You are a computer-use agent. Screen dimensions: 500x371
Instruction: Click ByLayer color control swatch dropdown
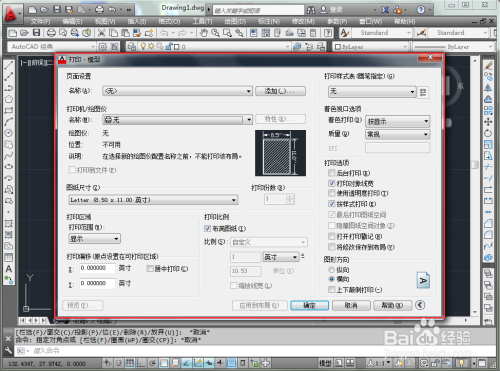pos(371,47)
